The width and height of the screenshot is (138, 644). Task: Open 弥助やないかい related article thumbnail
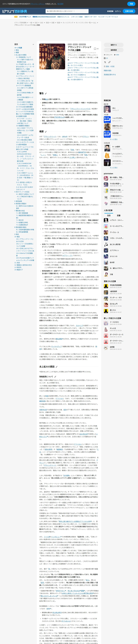(107, 127)
